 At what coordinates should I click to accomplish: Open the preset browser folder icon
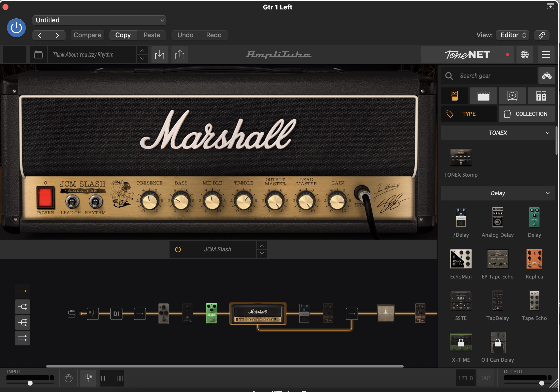[38, 54]
